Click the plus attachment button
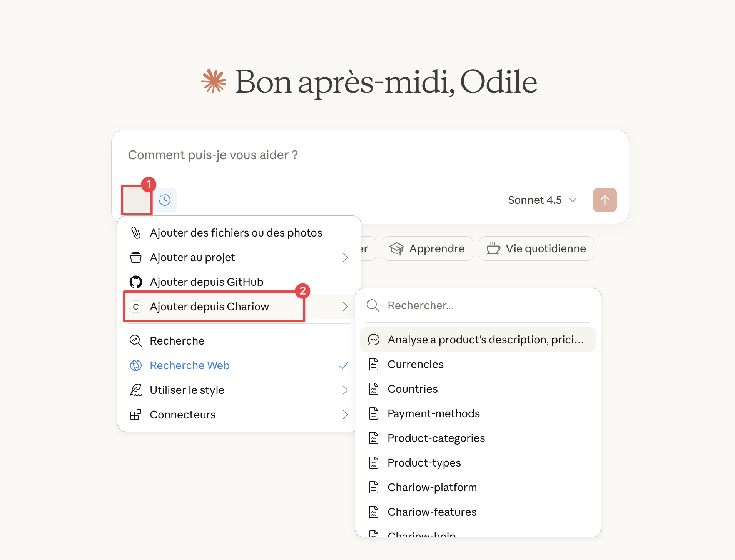 [137, 200]
